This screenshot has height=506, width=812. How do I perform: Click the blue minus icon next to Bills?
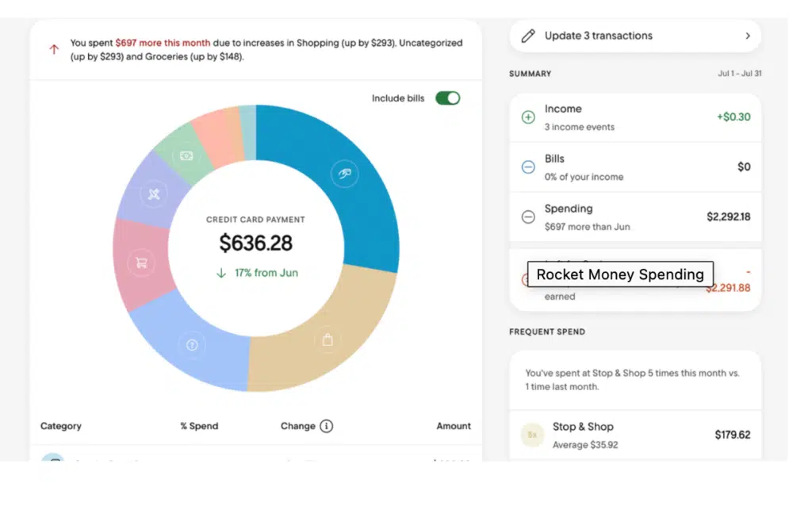(528, 167)
